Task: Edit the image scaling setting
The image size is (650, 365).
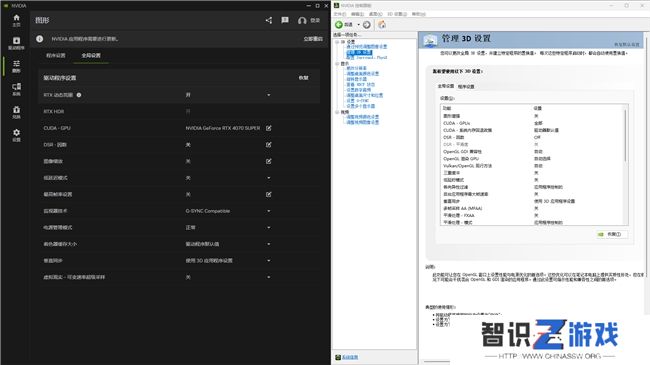Action: tap(269, 161)
